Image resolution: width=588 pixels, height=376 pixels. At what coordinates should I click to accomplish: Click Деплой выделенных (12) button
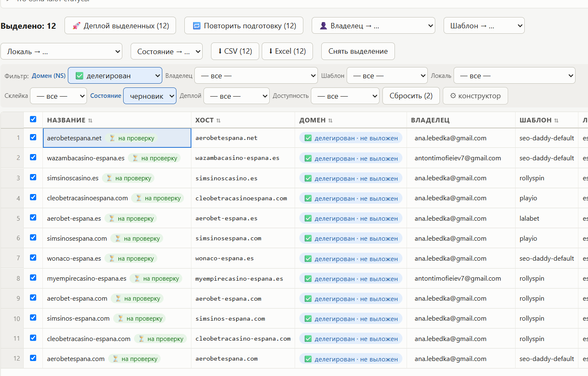point(120,26)
